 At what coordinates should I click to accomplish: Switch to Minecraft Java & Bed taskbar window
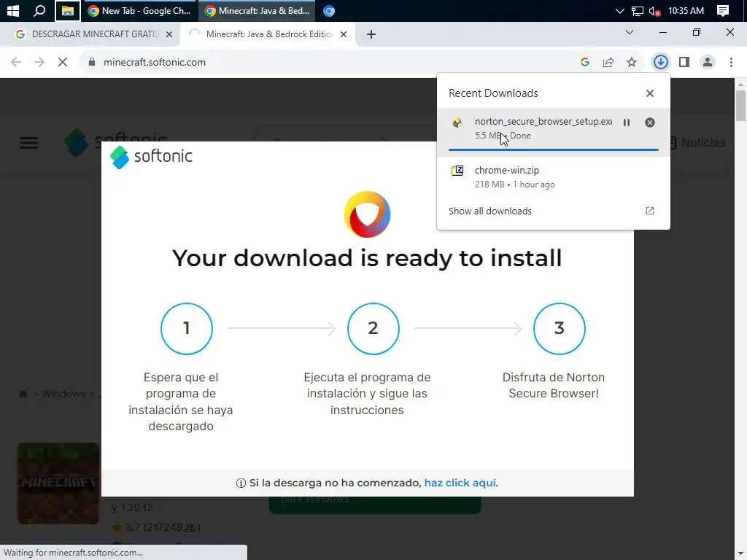pyautogui.click(x=258, y=10)
